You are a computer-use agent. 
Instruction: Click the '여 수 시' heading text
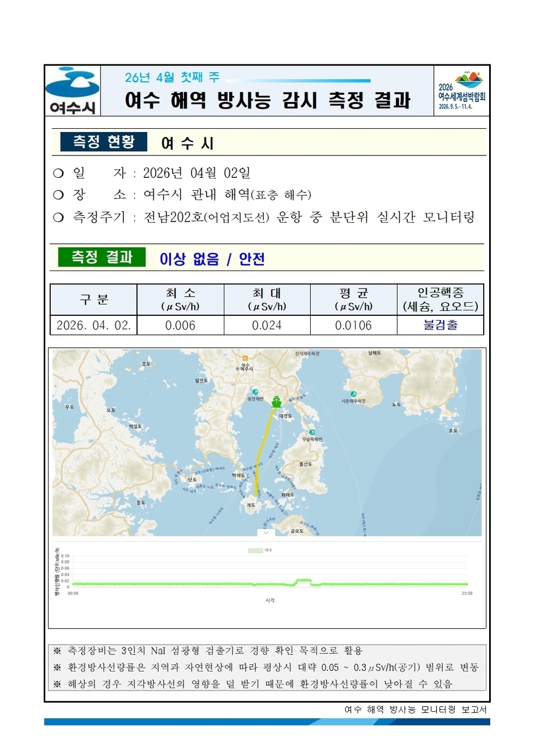coord(187,143)
